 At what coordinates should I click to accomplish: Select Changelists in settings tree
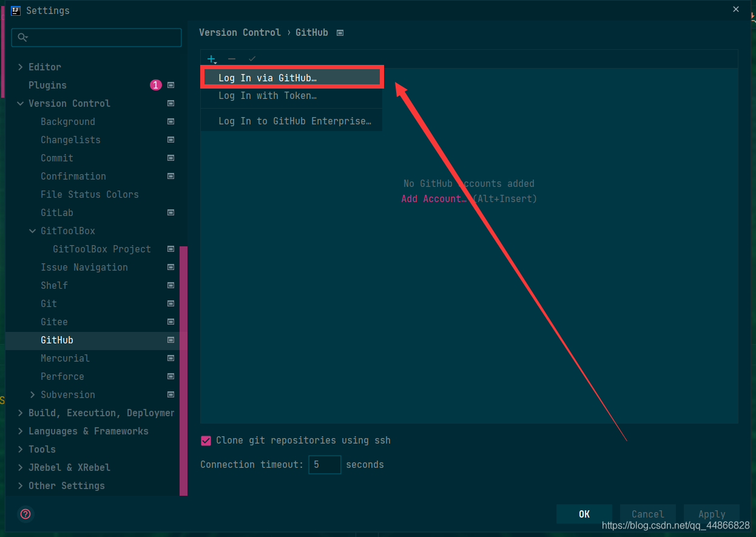[x=70, y=140]
